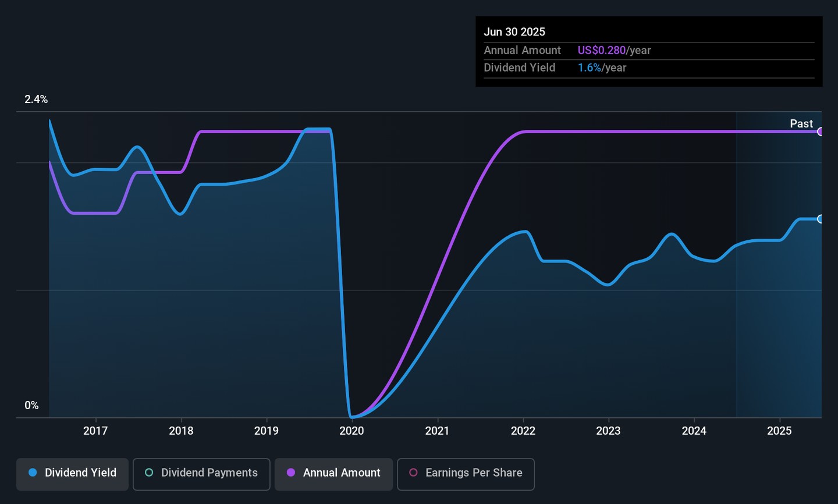Click the blue Dividend Yield legend dot
The height and width of the screenshot is (504, 838).
tap(33, 473)
